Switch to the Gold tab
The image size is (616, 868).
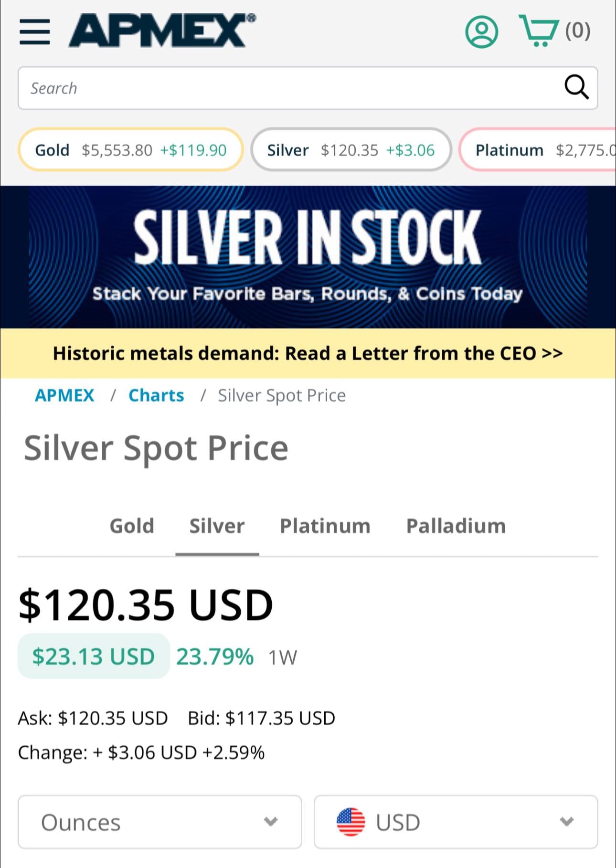pos(132,526)
